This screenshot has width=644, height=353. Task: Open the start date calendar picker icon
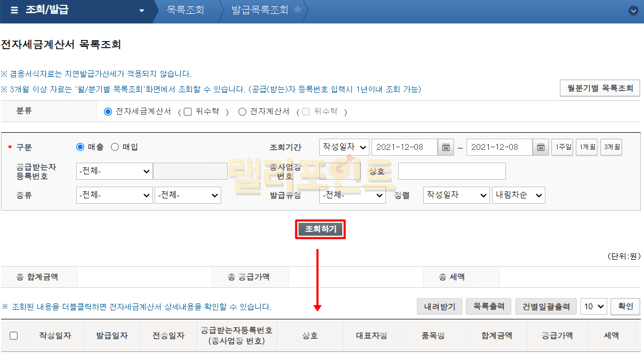(x=446, y=147)
